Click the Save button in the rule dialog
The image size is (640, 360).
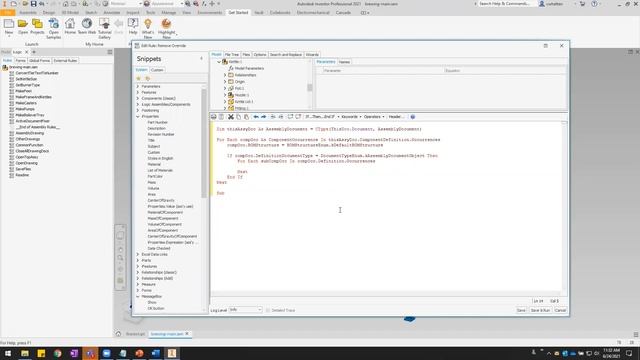tap(521, 310)
